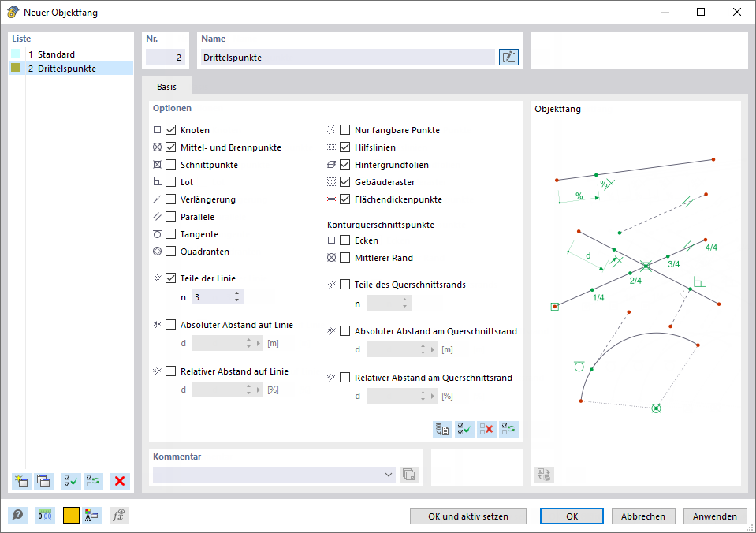Click the Abbrechen button

643,516
